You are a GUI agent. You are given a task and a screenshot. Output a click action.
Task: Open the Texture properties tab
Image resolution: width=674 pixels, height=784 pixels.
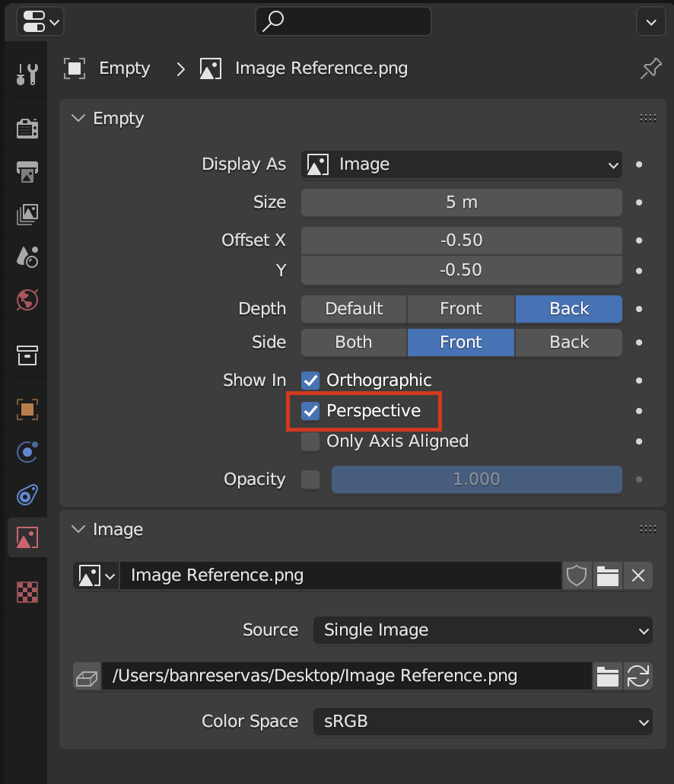[x=27, y=591]
